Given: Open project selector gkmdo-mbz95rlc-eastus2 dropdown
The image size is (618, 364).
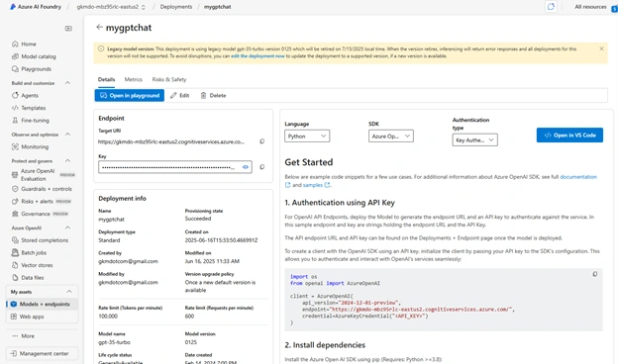Looking at the screenshot, I should [x=111, y=7].
